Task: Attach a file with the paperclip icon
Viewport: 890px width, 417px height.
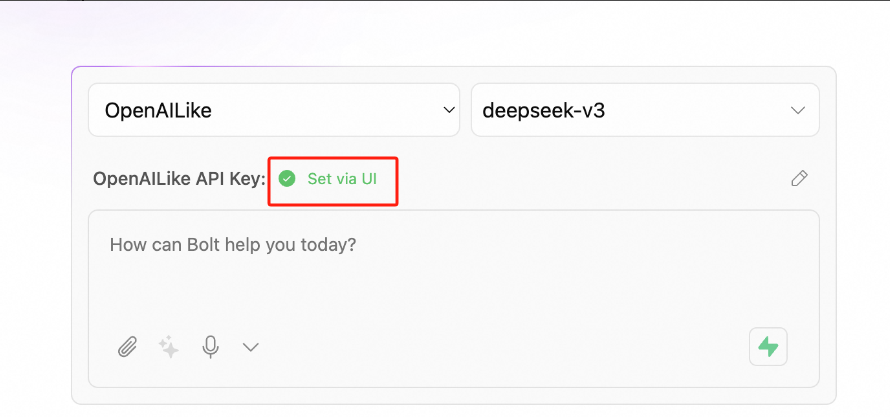Action: pyautogui.click(x=128, y=346)
